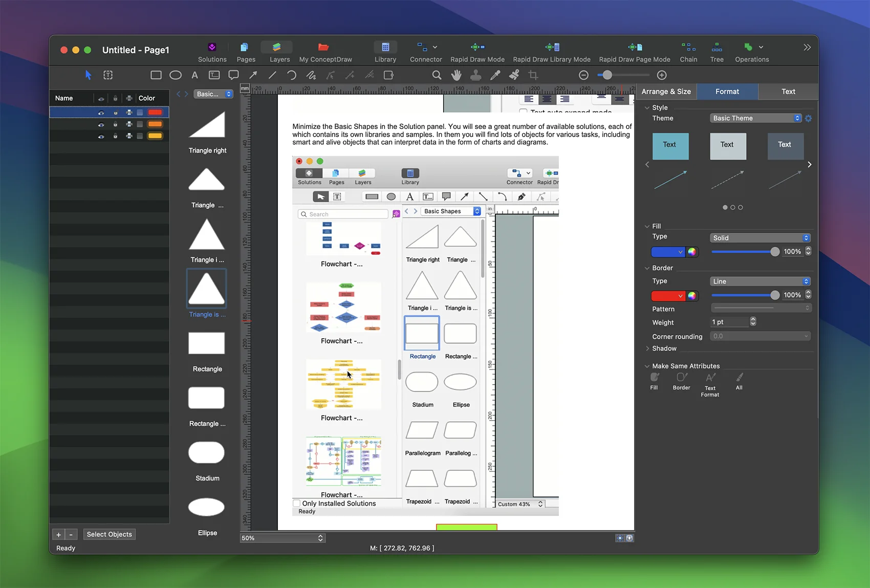Enable Rapid Draw Mode
Image resolution: width=870 pixels, height=588 pixels.
(x=477, y=52)
